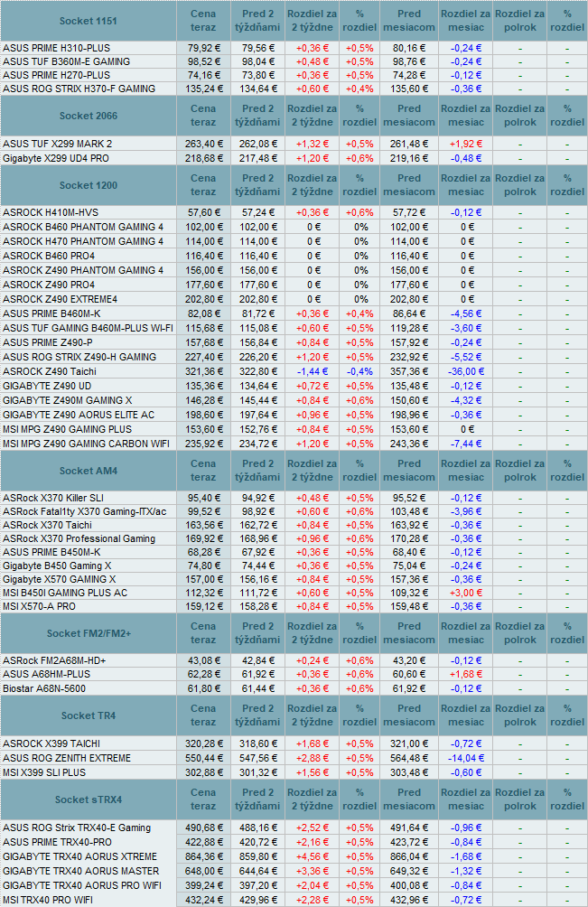Select MSI MPG Z490 GAMING CARBON WIFI name
Viewport: 588px width, 907px height.
pyautogui.click(x=86, y=444)
